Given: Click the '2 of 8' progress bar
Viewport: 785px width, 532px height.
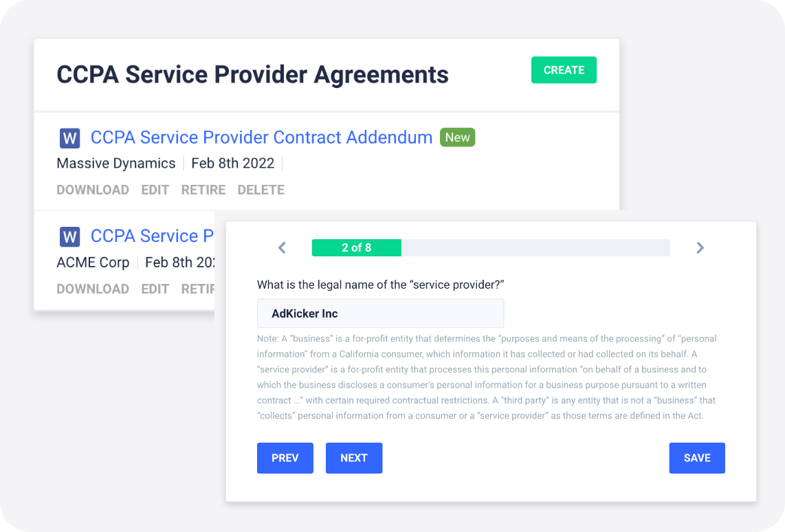Looking at the screenshot, I should [x=491, y=248].
